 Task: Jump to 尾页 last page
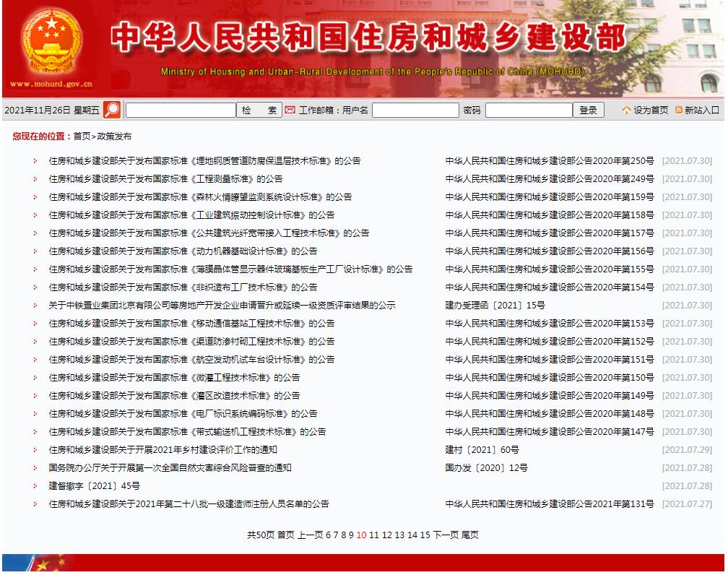pos(469,535)
